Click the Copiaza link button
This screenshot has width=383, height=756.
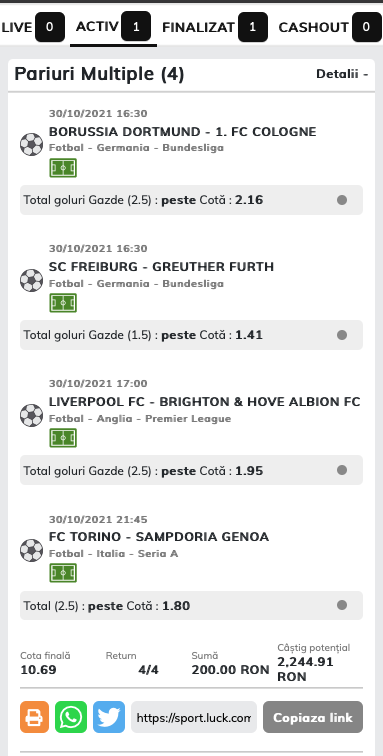[x=313, y=717]
